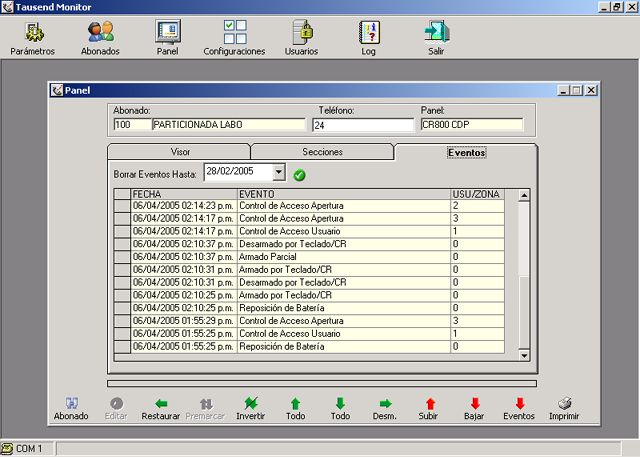Open Configuraciones checkboxes icon
The width and height of the screenshot is (640, 457).
tap(235, 32)
